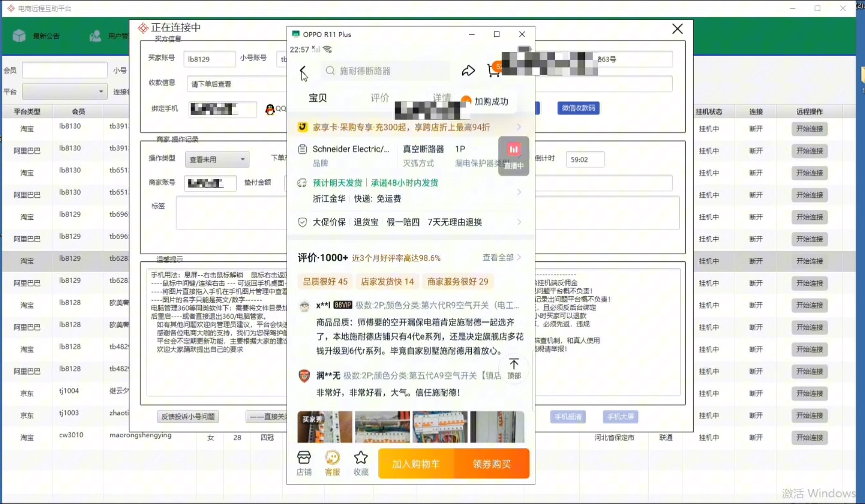Viewport: 865px width, 504px height.
Task: Tap the shield icon beside 大促价保
Action: (x=302, y=222)
